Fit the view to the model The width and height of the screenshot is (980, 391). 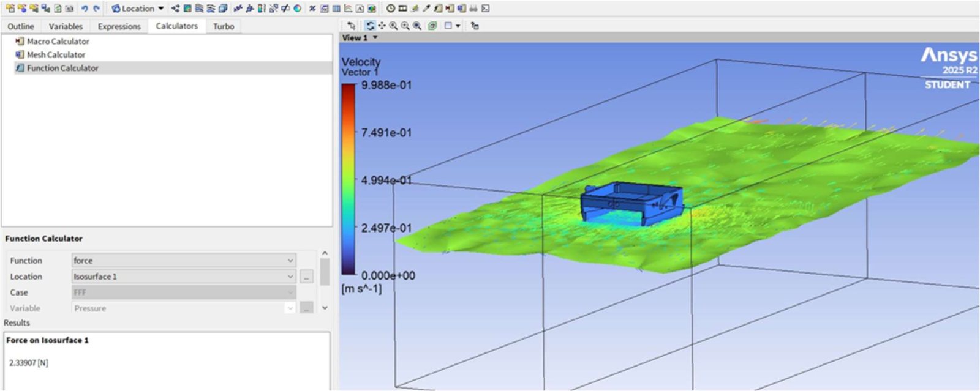point(417,26)
